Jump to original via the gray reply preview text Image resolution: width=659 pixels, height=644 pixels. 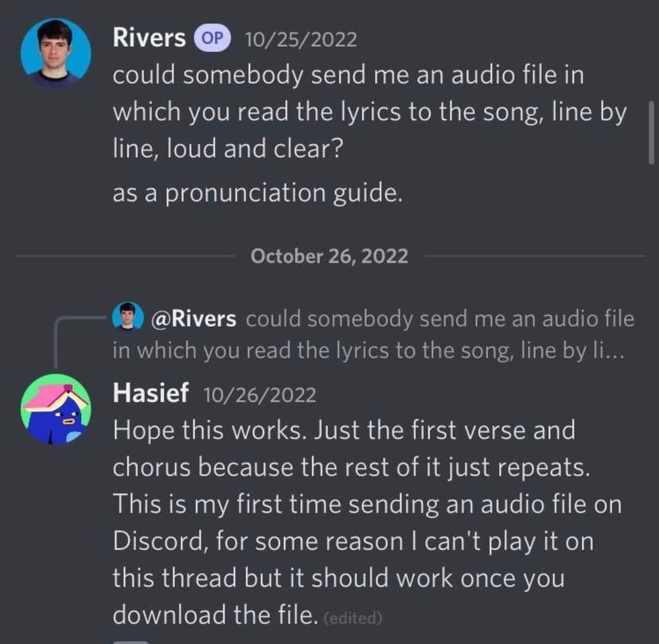tap(373, 334)
